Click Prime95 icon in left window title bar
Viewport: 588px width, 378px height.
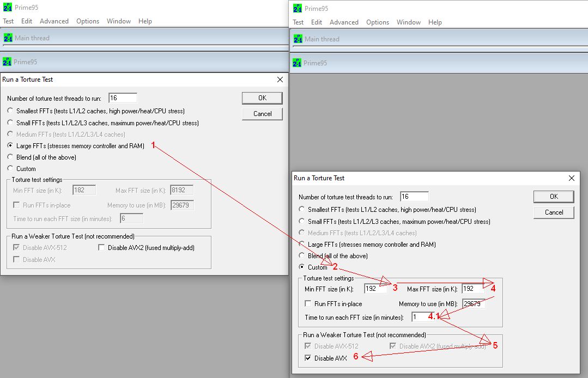8,7
